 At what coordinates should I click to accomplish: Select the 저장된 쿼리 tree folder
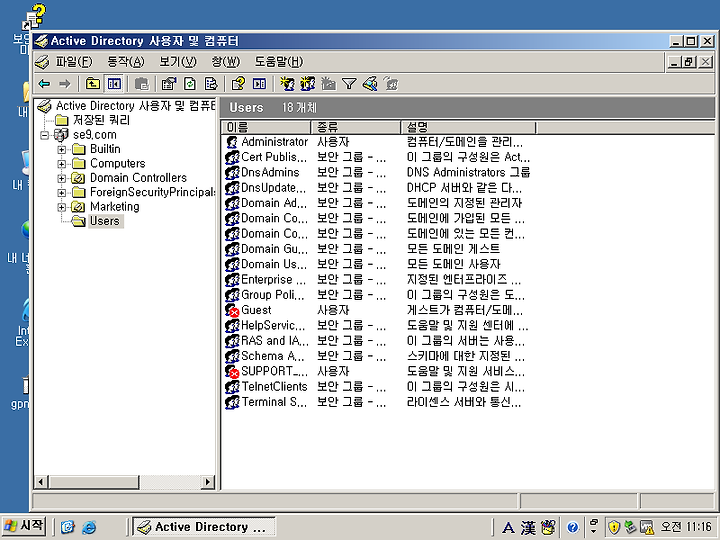pyautogui.click(x=101, y=120)
